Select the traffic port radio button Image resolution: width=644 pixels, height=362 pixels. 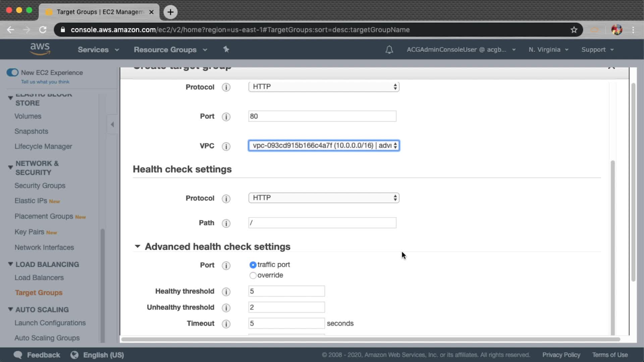tap(253, 265)
